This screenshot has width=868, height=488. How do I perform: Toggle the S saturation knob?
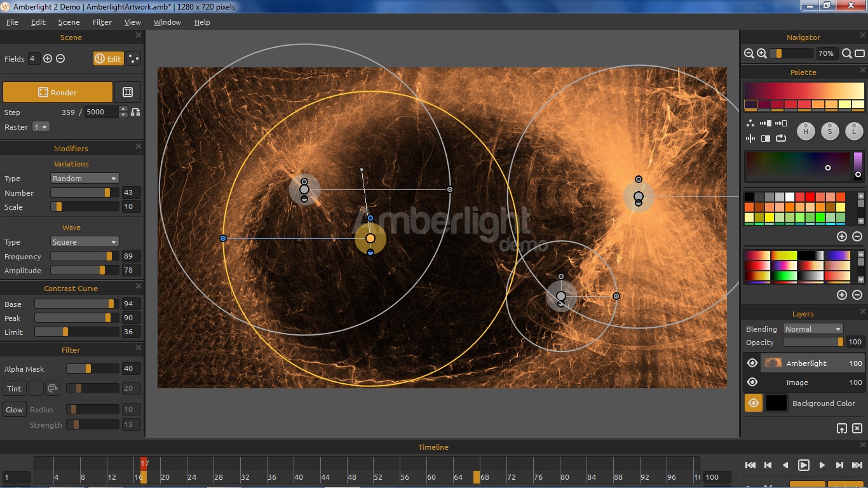830,132
